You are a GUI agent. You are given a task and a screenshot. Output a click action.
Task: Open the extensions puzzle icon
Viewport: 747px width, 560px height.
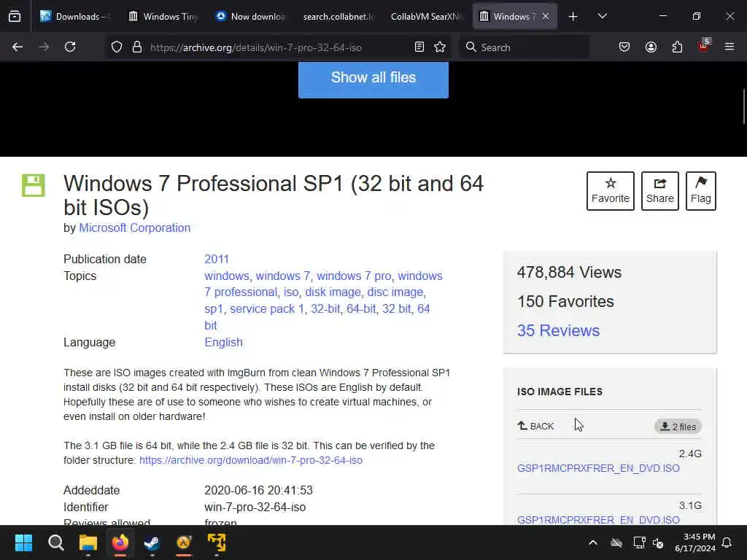(x=677, y=47)
